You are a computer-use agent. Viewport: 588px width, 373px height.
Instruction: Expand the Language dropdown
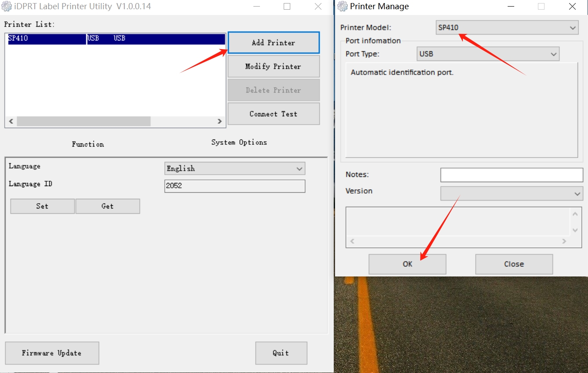tap(234, 169)
